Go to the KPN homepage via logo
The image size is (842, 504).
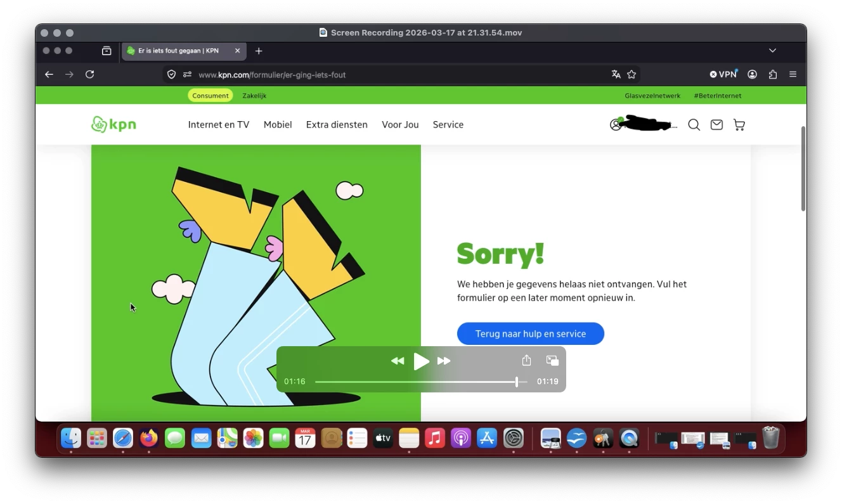(114, 124)
